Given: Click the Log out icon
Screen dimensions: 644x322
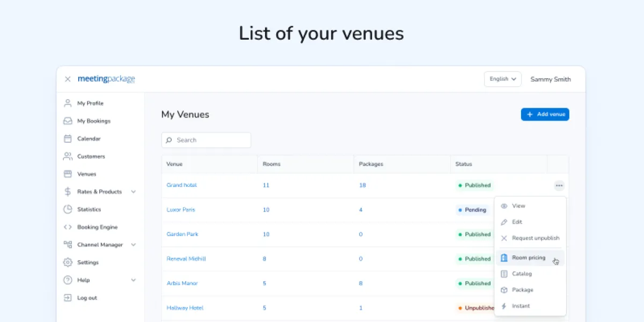Looking at the screenshot, I should 68,298.
